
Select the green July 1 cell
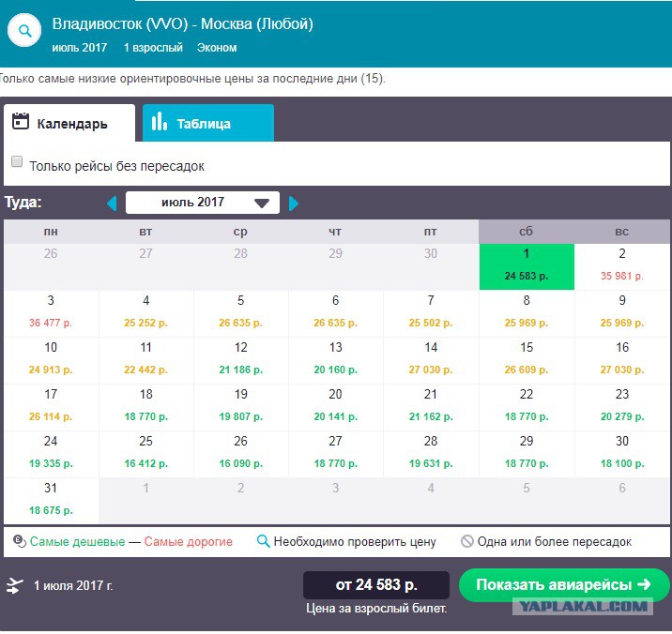(527, 266)
